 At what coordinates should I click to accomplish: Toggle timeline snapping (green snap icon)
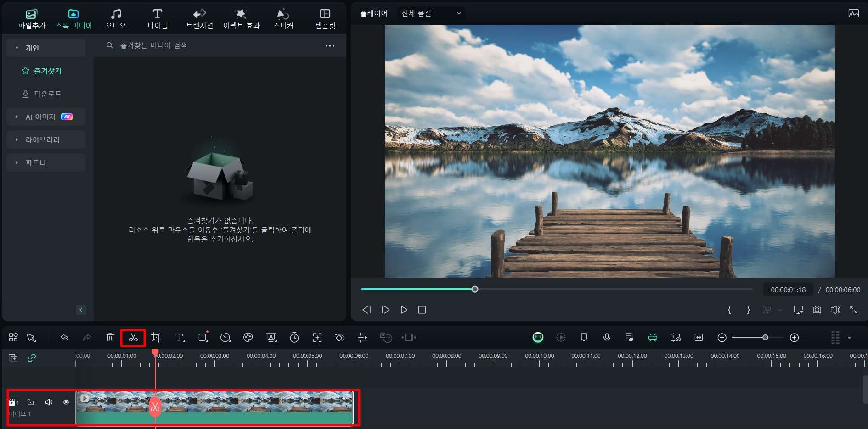coord(653,338)
